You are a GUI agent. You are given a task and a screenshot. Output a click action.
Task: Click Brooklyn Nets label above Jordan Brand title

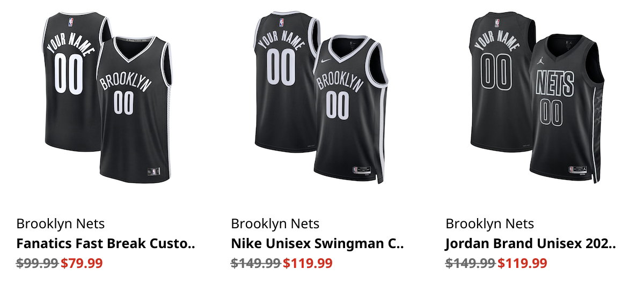pyautogui.click(x=490, y=223)
